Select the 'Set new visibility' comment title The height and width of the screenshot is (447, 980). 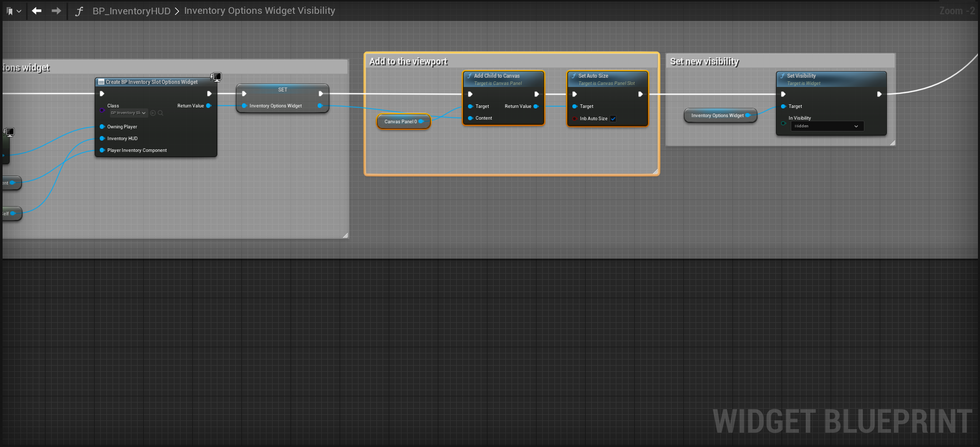coord(704,61)
